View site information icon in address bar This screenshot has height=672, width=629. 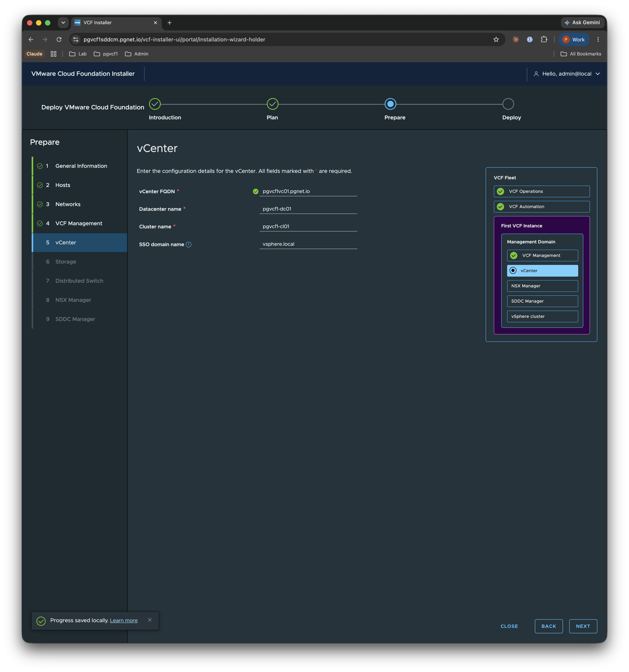click(76, 39)
